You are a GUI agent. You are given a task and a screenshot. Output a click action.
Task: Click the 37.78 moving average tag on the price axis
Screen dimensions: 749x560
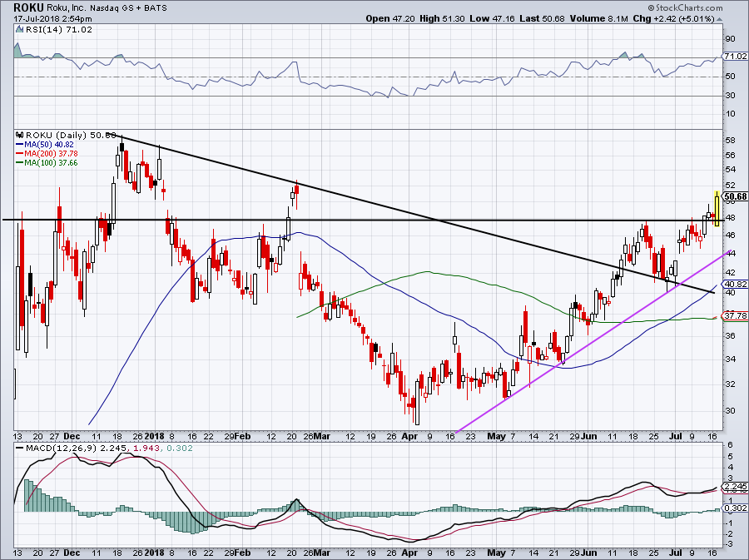[x=736, y=316]
